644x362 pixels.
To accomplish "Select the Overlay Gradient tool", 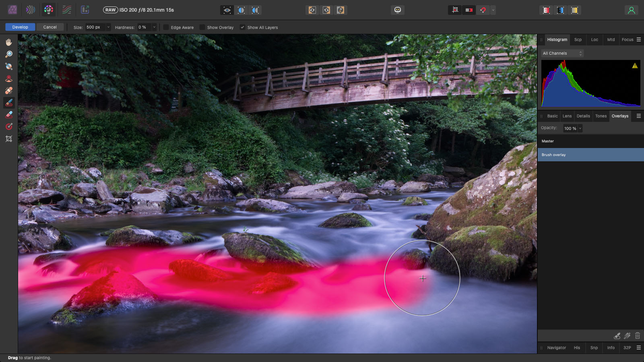I will (9, 127).
